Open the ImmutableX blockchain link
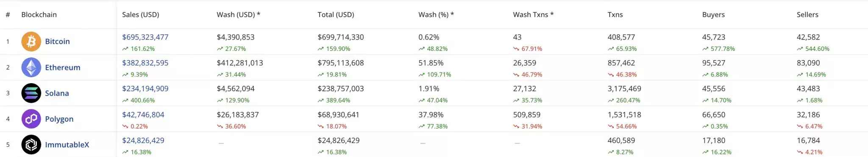Screen dimensions: 868x157 [x=67, y=145]
